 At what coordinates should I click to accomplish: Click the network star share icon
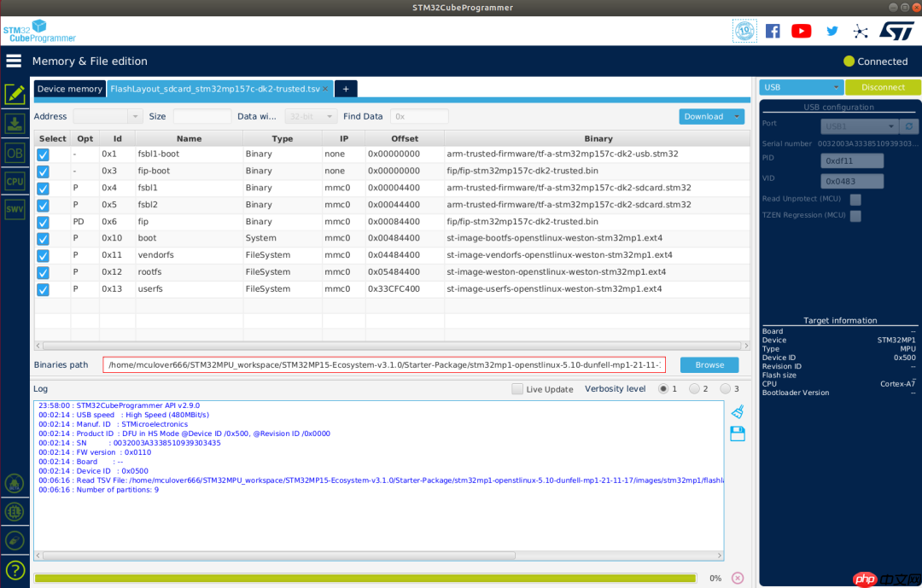click(x=861, y=32)
